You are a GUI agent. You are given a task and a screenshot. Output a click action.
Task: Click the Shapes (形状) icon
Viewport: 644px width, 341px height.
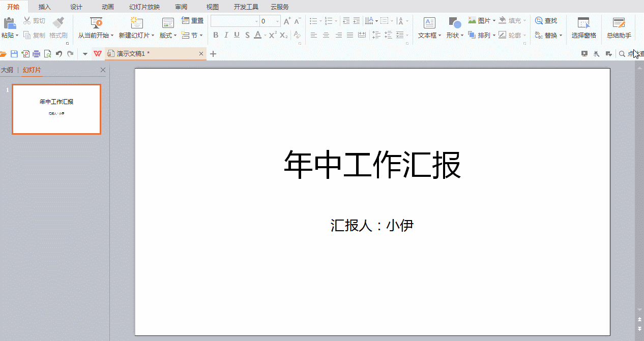pos(455,23)
